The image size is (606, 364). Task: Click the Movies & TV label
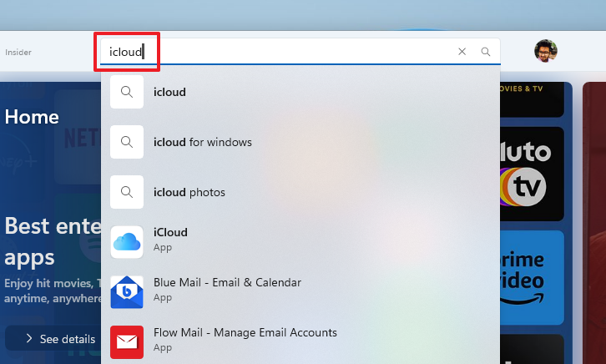pos(522,88)
